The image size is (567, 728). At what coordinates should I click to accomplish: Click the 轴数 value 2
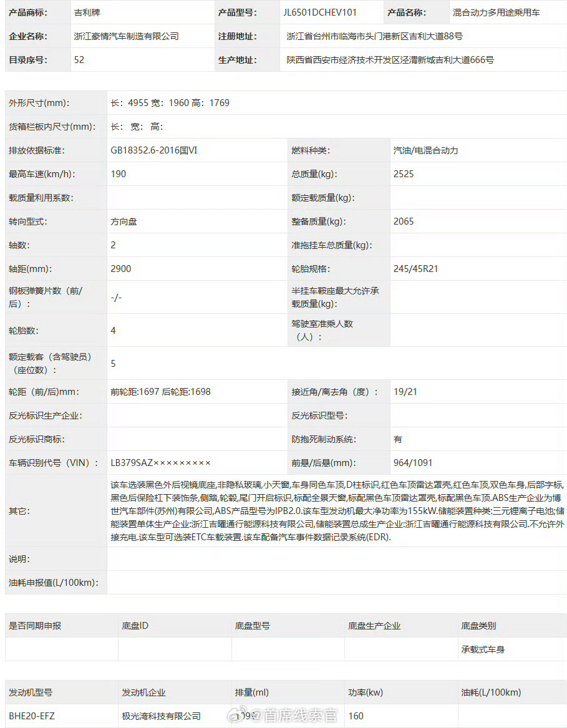(x=113, y=245)
